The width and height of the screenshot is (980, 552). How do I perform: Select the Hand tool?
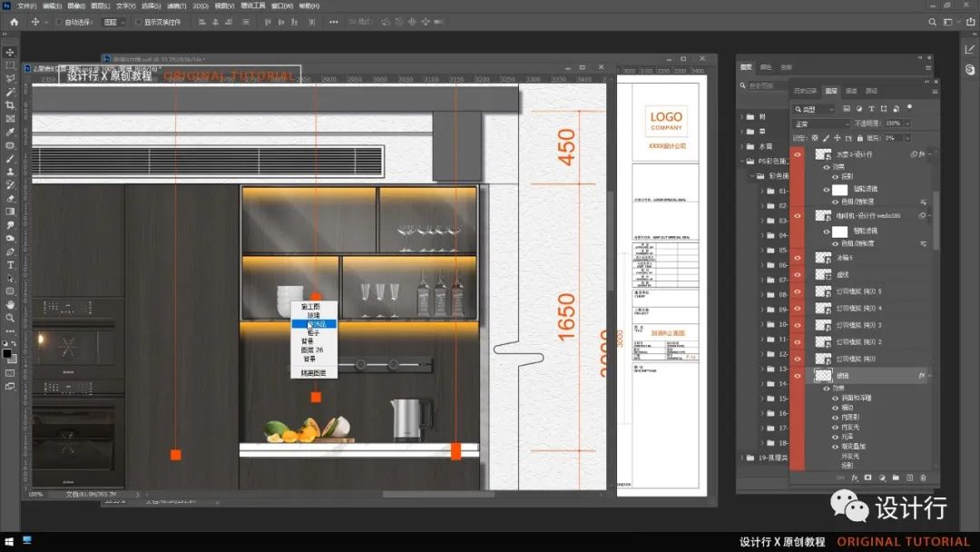[10, 304]
